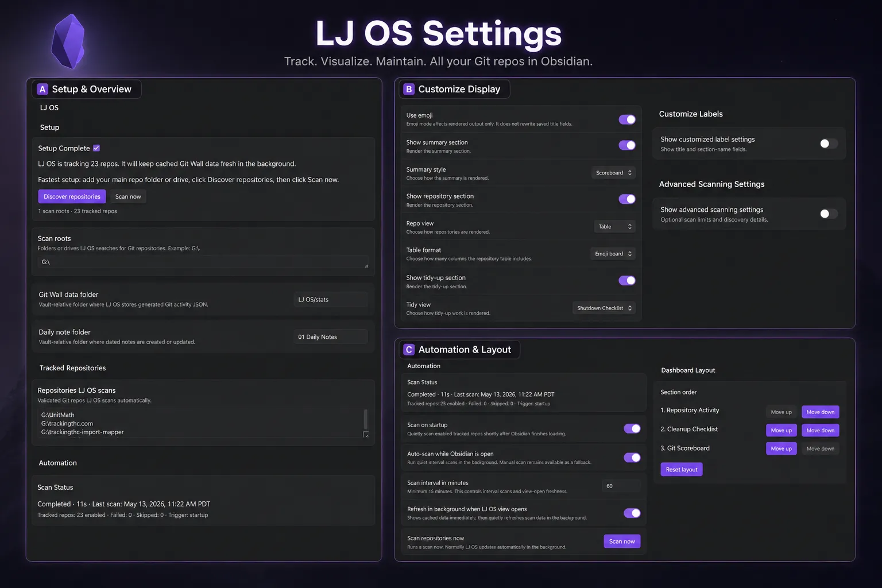Move up Repository Activity section

tap(781, 412)
